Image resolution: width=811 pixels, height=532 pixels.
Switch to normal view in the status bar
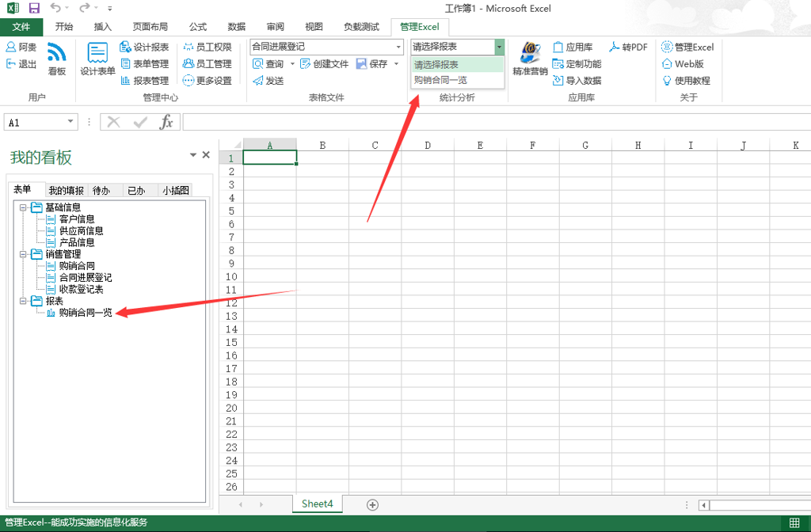click(x=794, y=522)
